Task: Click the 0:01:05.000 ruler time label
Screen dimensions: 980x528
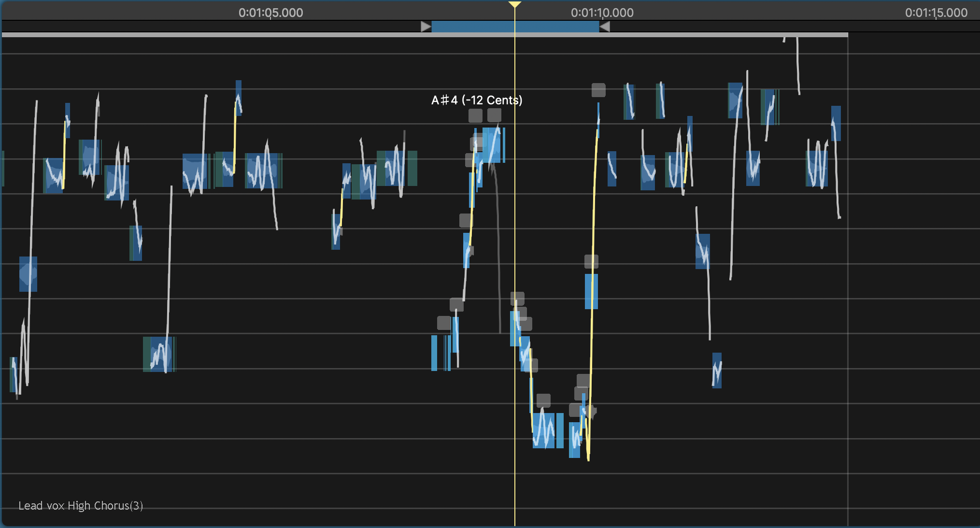Action: [x=270, y=13]
